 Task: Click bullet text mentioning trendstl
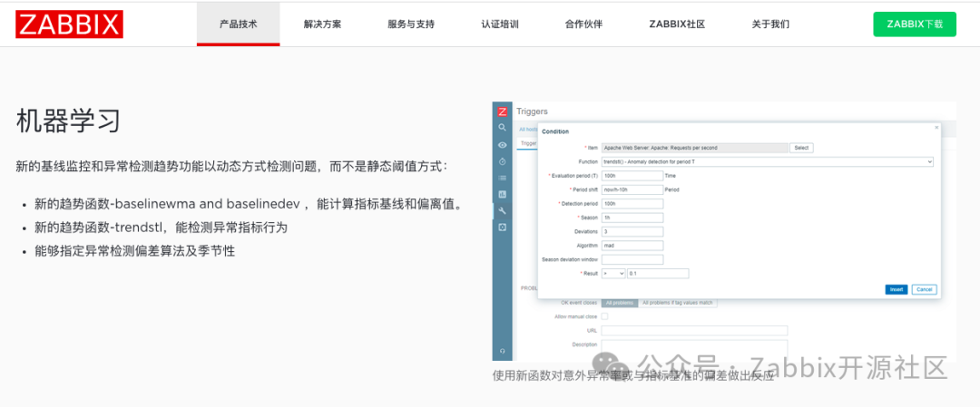tap(162, 228)
